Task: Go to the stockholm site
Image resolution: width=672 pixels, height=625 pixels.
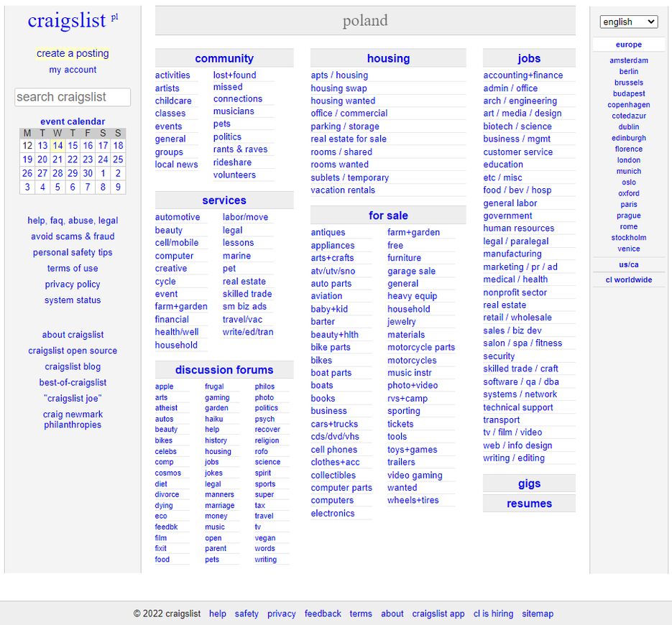Action: pyautogui.click(x=629, y=238)
